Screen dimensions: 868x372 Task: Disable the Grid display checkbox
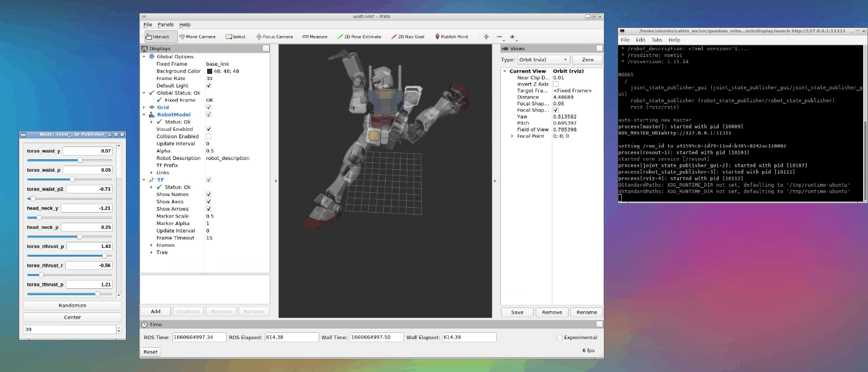[208, 107]
